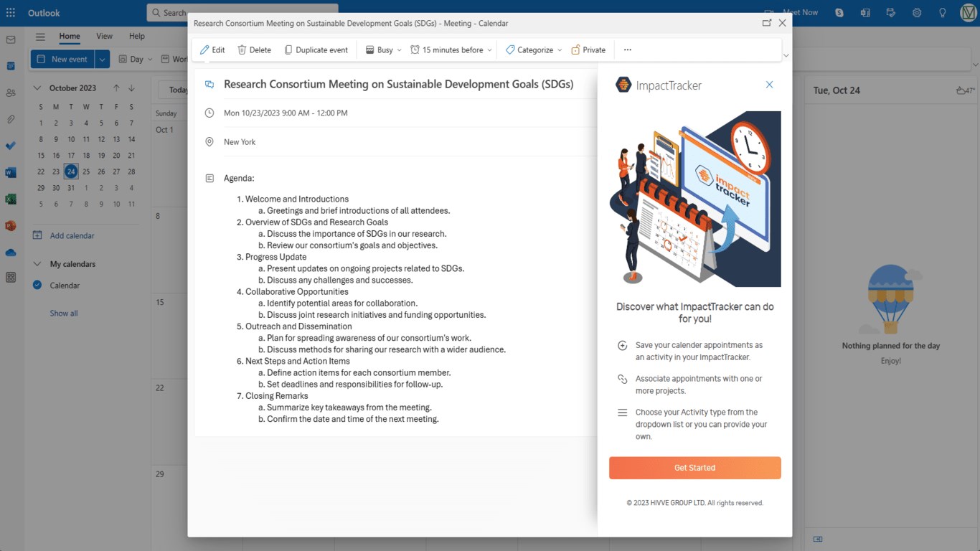The width and height of the screenshot is (980, 551).
Task: Launch Excel from the left sidebar
Action: (11, 199)
